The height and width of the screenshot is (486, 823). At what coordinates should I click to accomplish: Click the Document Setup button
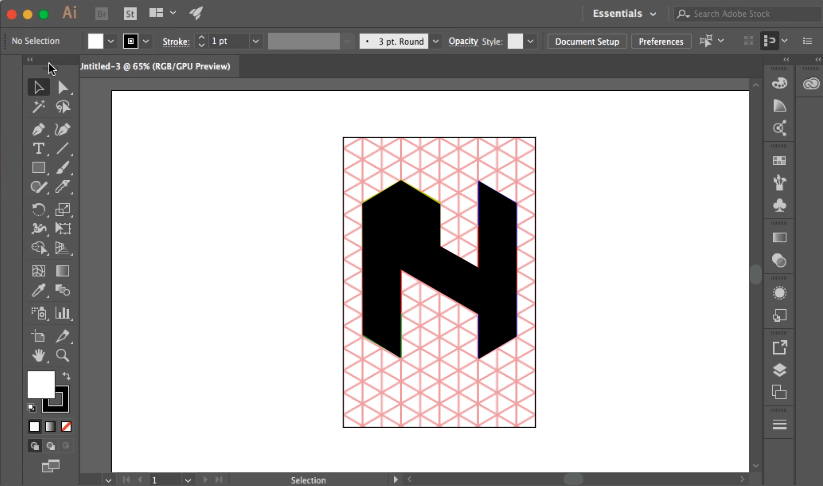(587, 41)
